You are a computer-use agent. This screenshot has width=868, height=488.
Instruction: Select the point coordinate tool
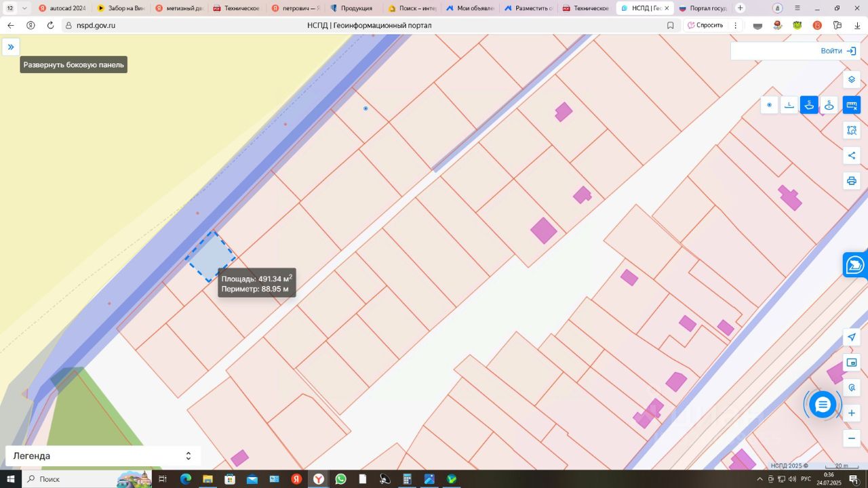769,105
